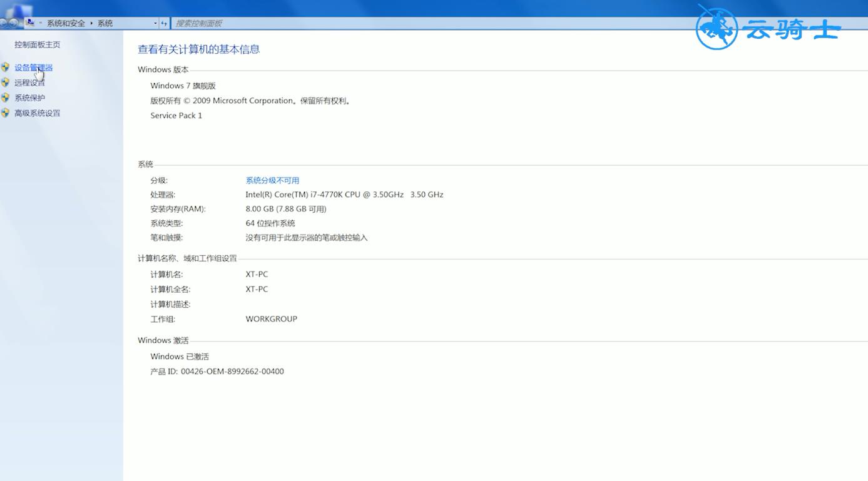This screenshot has height=481, width=868.
Task: Click the 产品 ID 00426-OEM-8992662-00400 text
Action: click(x=217, y=372)
